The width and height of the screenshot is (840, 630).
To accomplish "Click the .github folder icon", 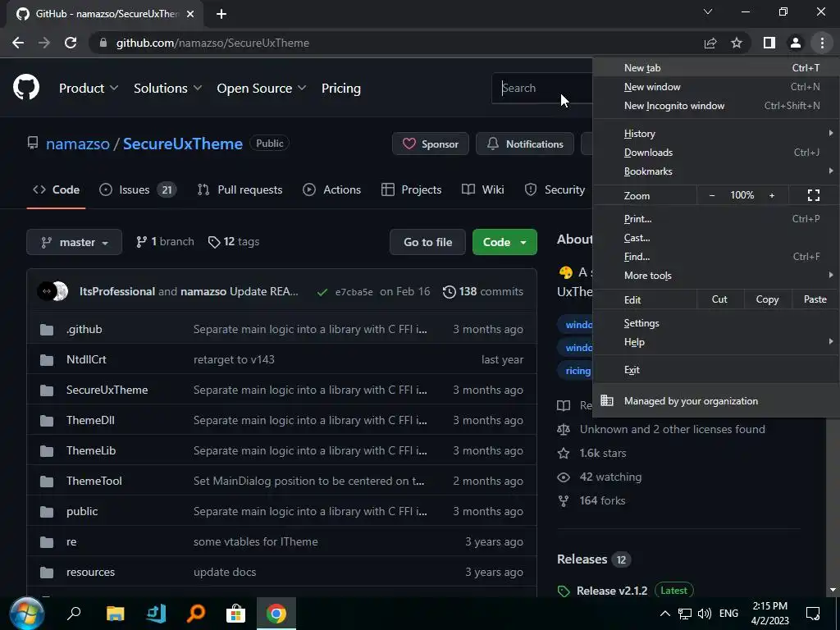I will coord(47,330).
